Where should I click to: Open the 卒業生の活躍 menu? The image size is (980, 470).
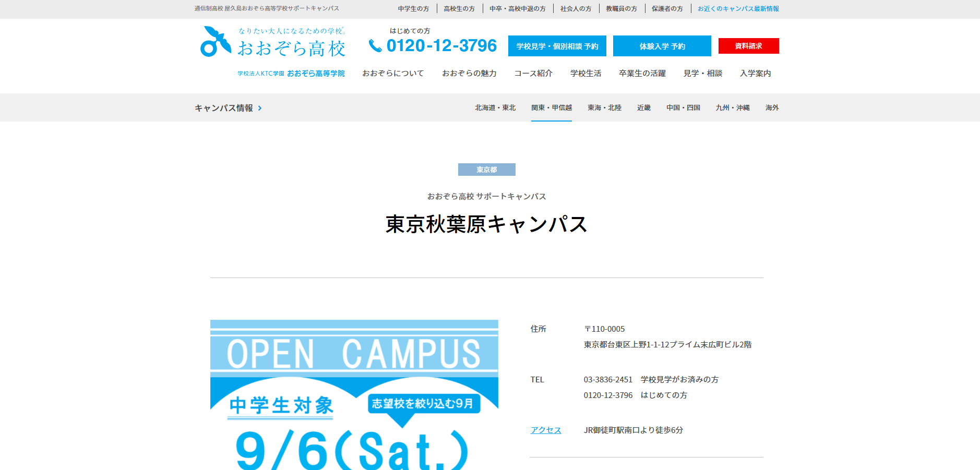(642, 74)
